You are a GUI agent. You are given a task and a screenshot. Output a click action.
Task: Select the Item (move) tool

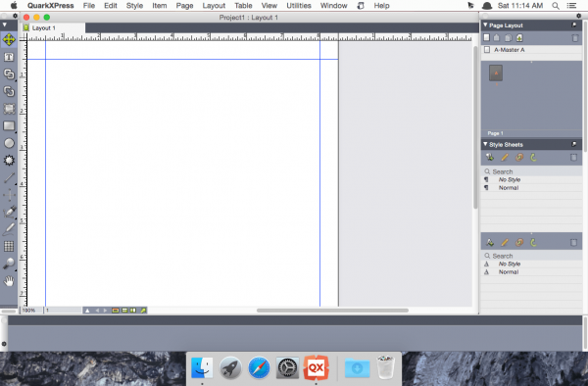(9, 39)
